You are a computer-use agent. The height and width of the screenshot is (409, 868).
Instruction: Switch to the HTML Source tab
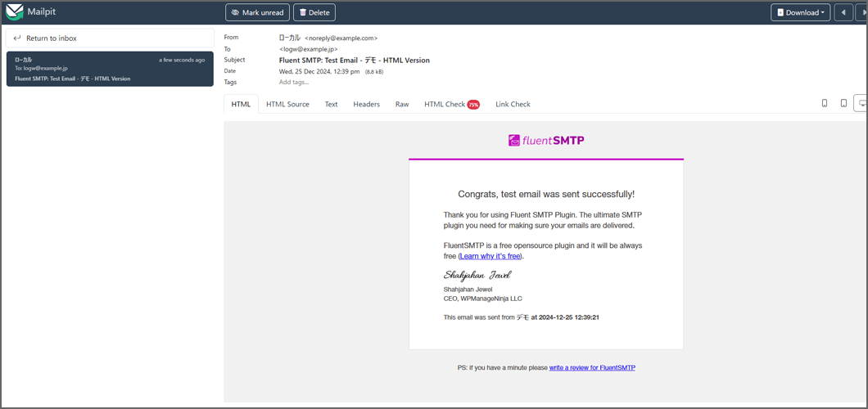[x=287, y=104]
